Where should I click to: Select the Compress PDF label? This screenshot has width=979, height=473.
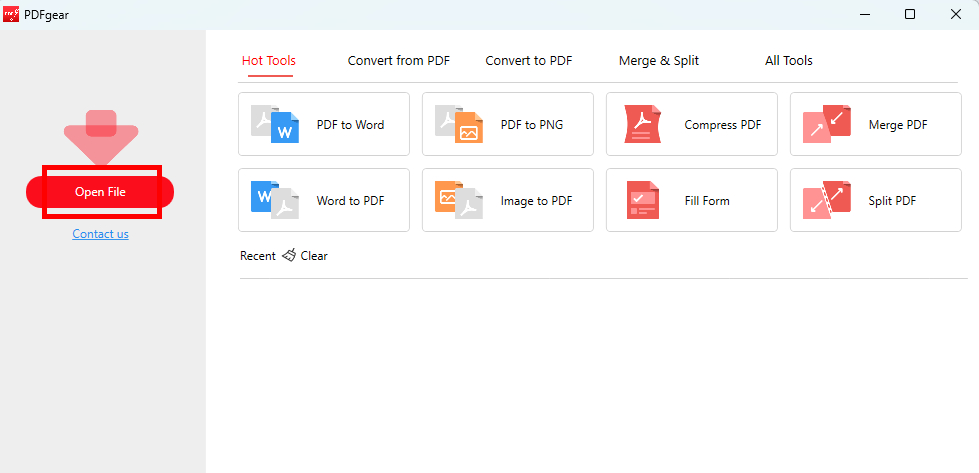tap(723, 125)
